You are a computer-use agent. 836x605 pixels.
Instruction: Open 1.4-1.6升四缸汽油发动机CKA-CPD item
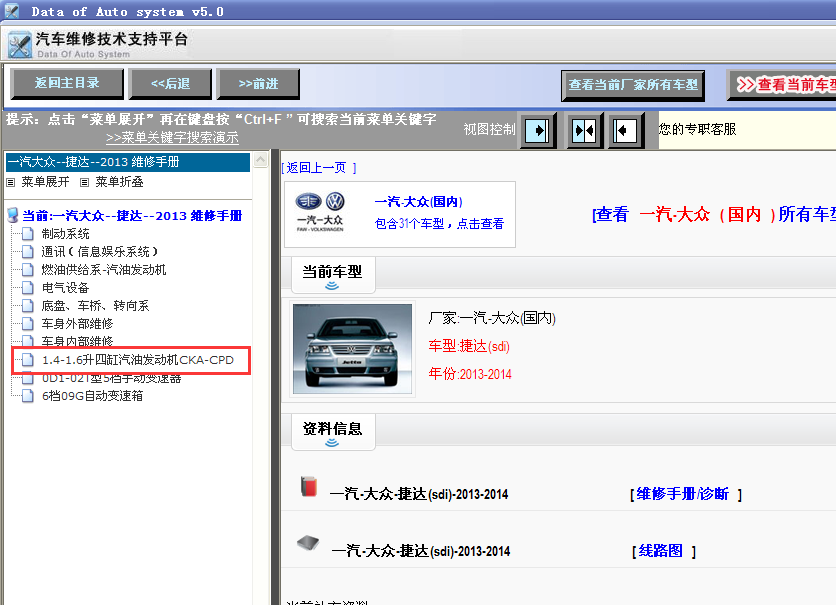tap(138, 360)
